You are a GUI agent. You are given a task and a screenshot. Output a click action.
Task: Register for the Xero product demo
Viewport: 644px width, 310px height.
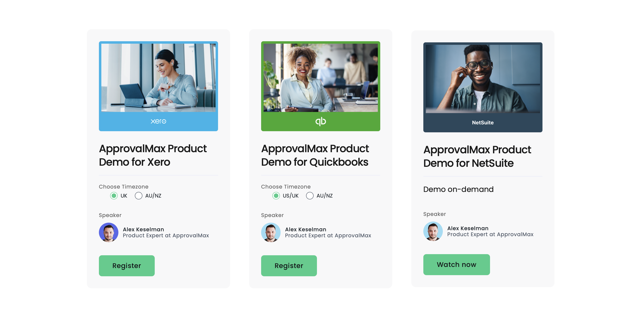[127, 265]
